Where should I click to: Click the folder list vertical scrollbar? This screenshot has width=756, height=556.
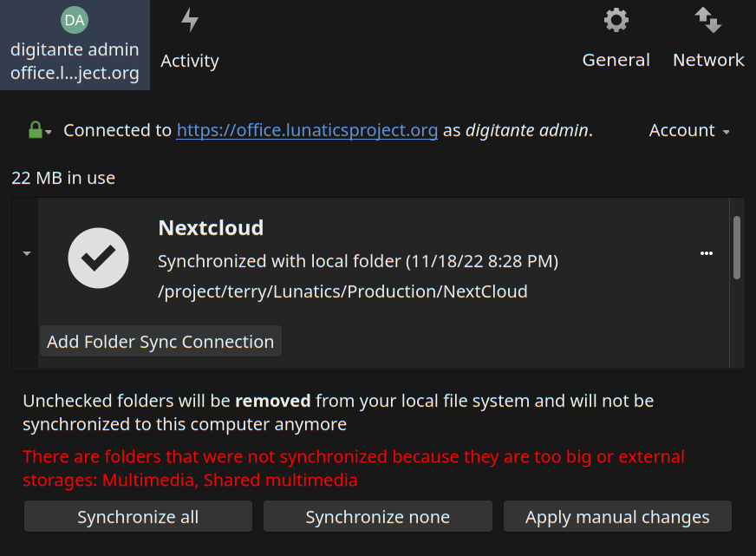click(736, 248)
